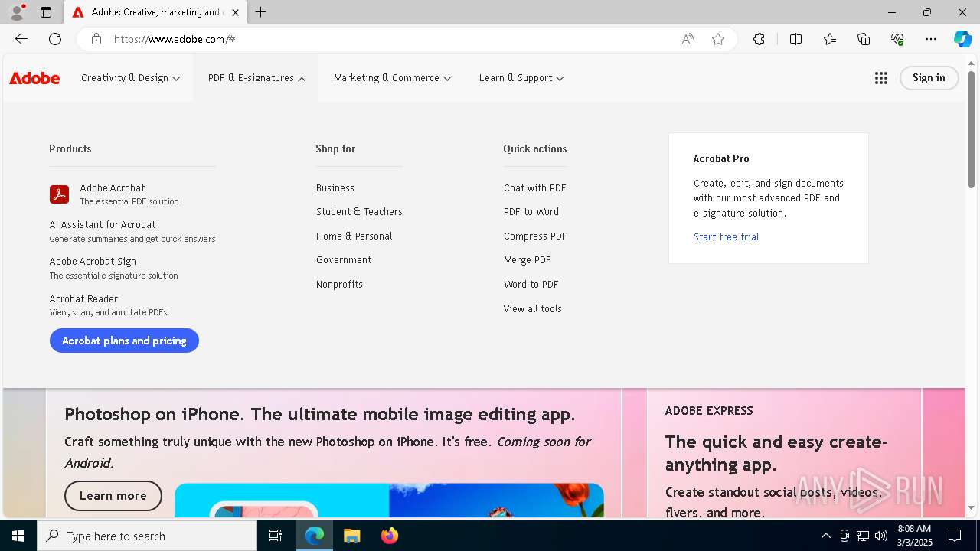View all tools link
The image size is (980, 551).
533,308
